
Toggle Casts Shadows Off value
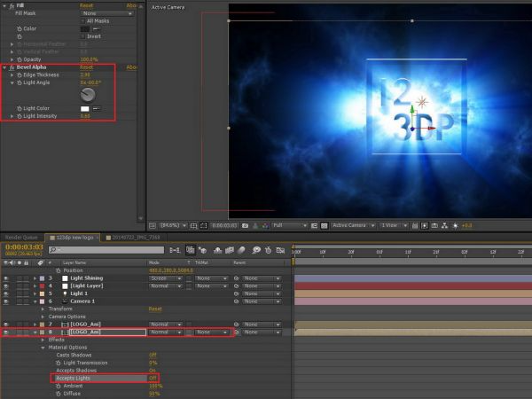153,356
